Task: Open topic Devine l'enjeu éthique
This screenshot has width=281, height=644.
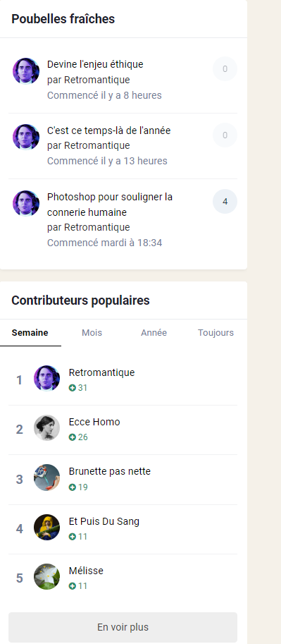Action: tap(95, 64)
